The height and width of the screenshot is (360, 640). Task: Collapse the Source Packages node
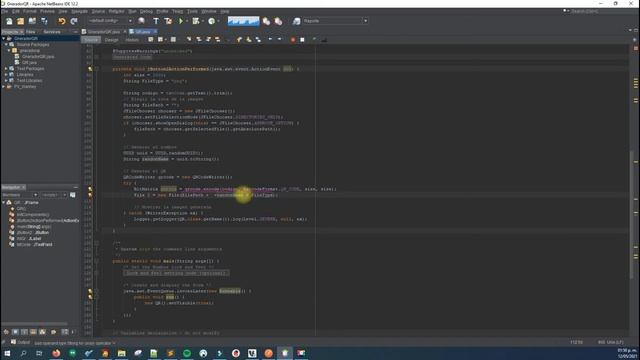[7, 44]
